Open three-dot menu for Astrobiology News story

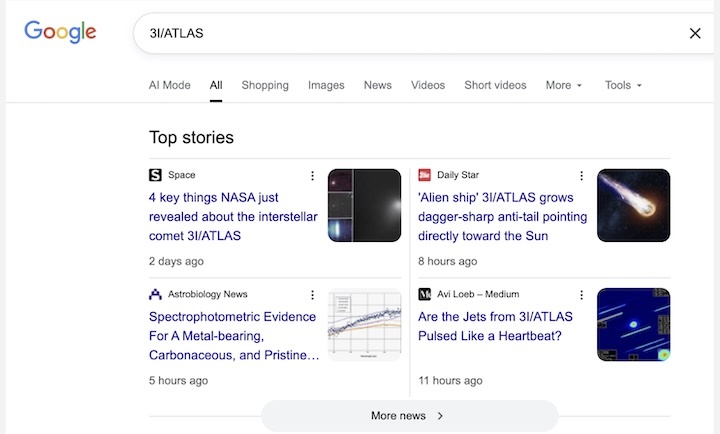pos(312,295)
